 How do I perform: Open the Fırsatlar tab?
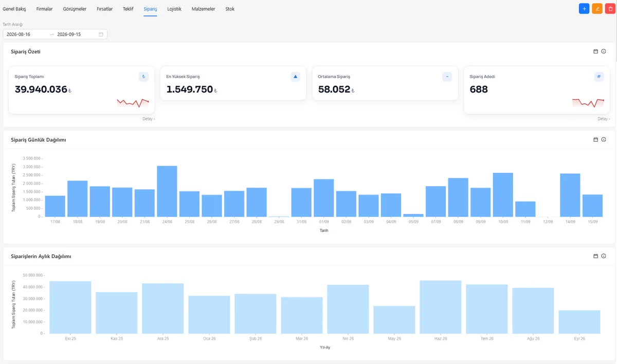(x=105, y=9)
